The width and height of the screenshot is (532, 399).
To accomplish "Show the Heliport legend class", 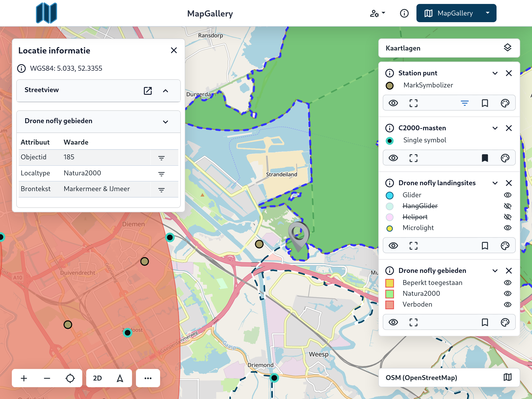I will pos(507,217).
